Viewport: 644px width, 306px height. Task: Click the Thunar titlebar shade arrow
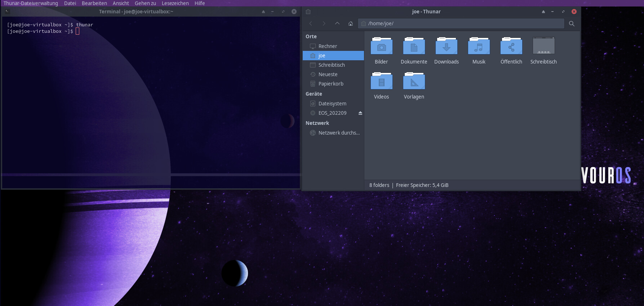pyautogui.click(x=543, y=12)
